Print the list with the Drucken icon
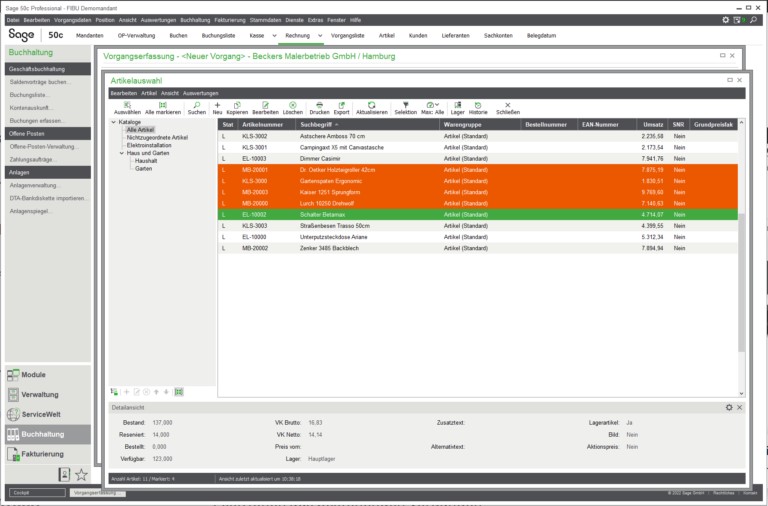 (x=319, y=105)
